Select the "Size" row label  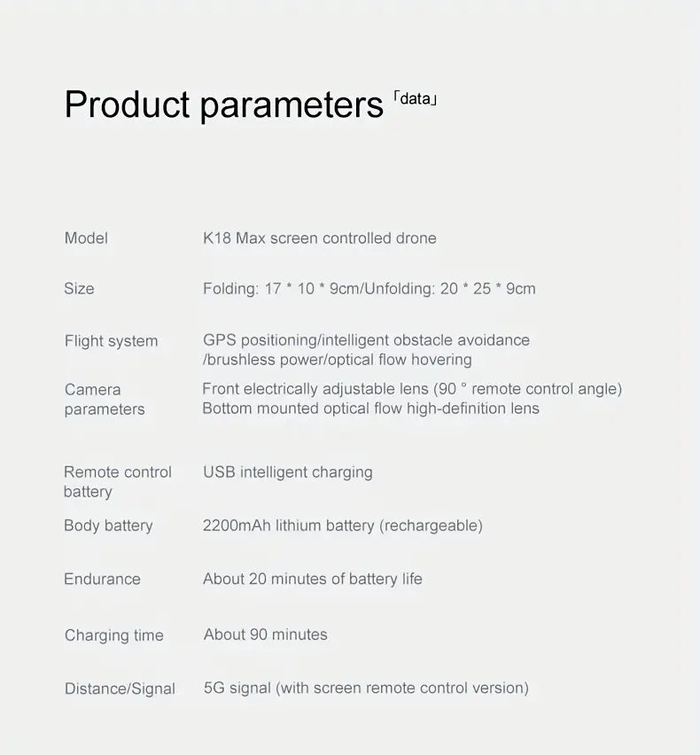point(79,289)
